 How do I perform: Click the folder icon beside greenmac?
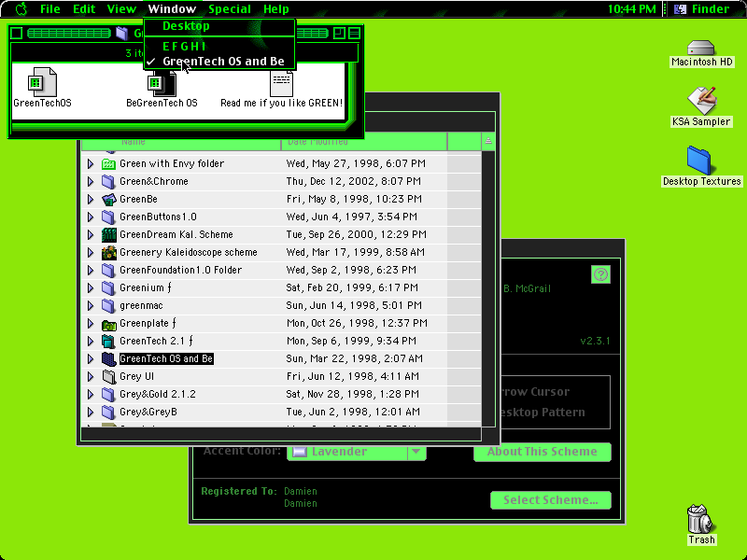pos(108,306)
